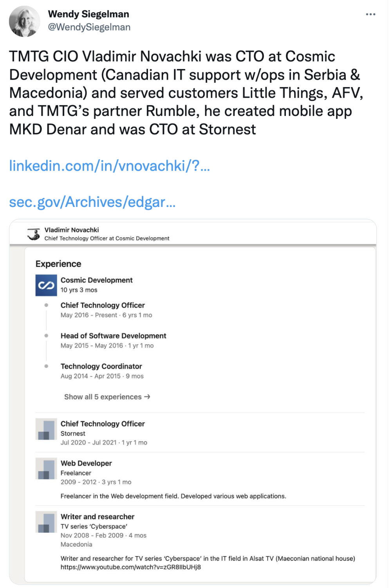The width and height of the screenshot is (392, 588).
Task: Click the timeline dot beside Technology Coordinator
Action: tap(46, 367)
